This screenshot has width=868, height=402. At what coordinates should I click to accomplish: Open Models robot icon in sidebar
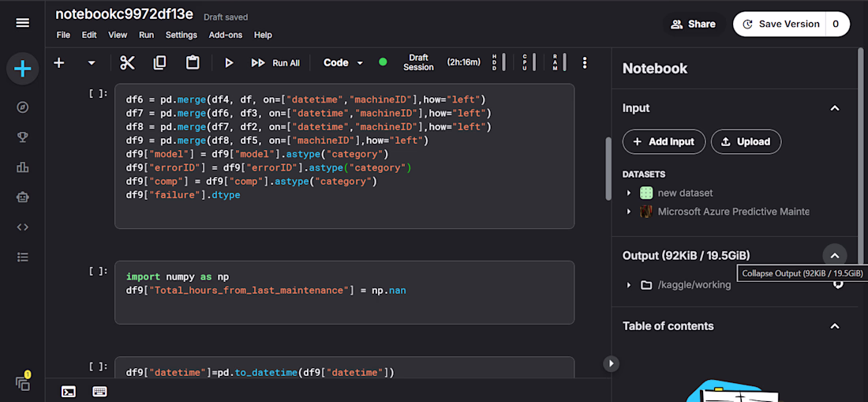(x=23, y=197)
